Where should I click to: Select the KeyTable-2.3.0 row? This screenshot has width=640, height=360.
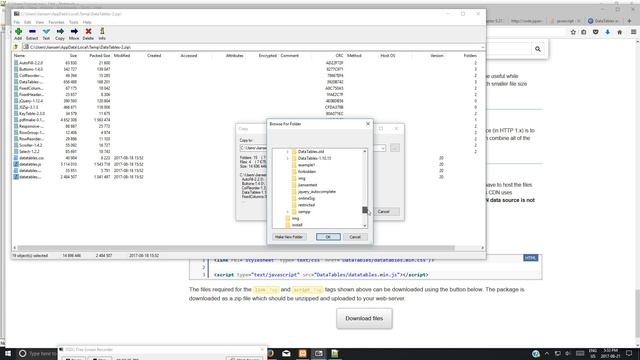[x=245, y=113]
